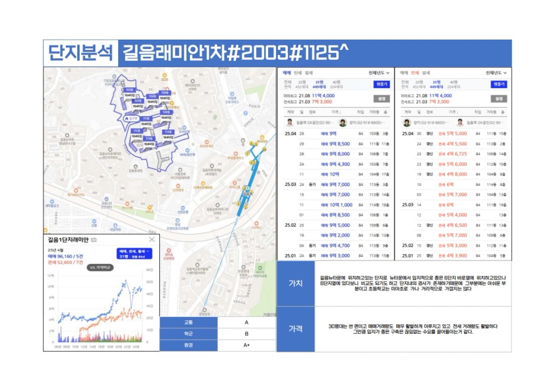The image size is (555, 392).
Task: Click the 단지분석 title label
Action: point(80,53)
